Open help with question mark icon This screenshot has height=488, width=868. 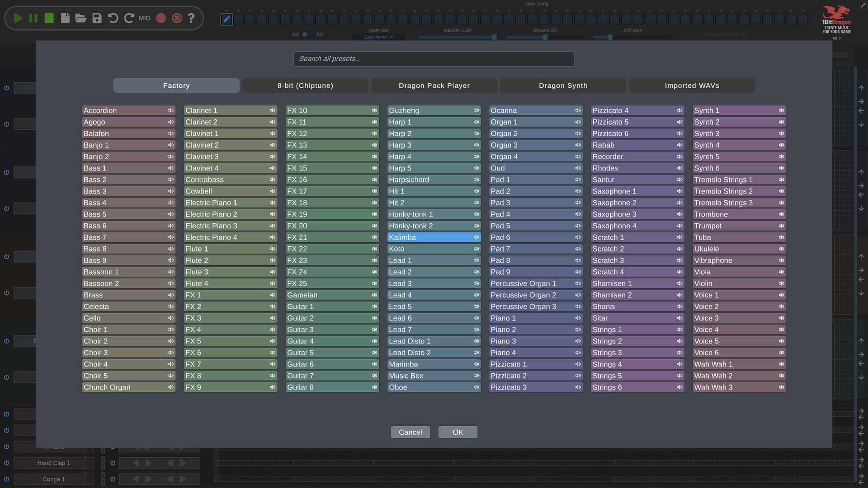(191, 18)
